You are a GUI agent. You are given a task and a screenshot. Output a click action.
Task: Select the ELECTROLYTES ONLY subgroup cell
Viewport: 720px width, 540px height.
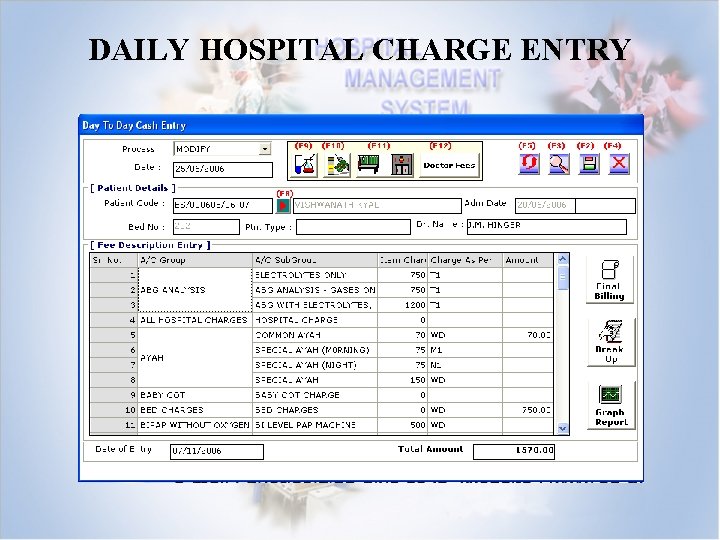point(315,275)
